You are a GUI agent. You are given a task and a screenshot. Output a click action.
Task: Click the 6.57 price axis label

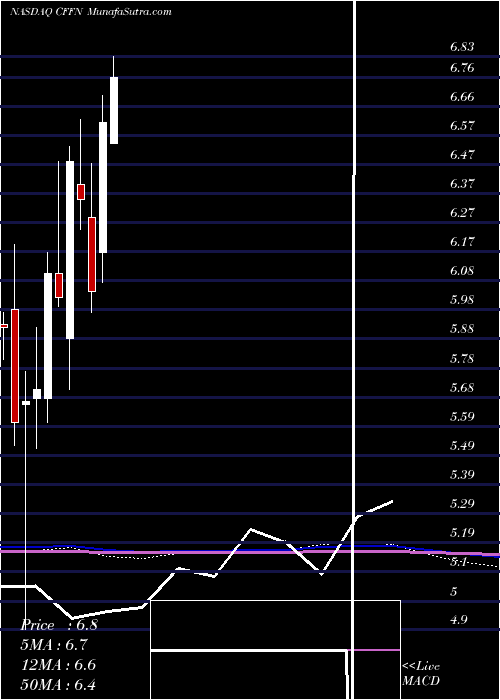[462, 125]
